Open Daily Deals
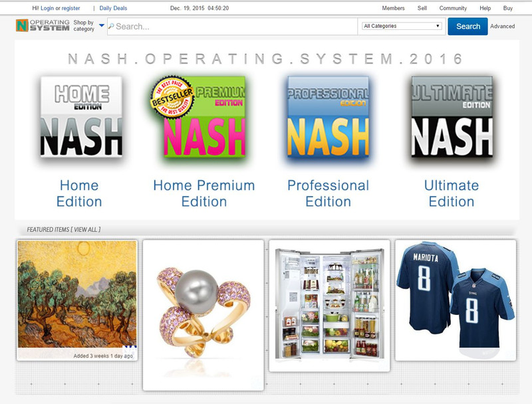The width and height of the screenshot is (532, 404). pos(113,8)
